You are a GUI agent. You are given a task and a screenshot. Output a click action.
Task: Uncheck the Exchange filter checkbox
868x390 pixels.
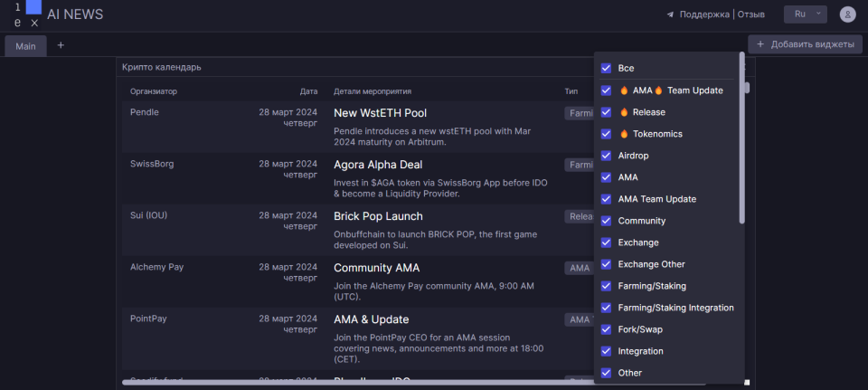coord(606,243)
